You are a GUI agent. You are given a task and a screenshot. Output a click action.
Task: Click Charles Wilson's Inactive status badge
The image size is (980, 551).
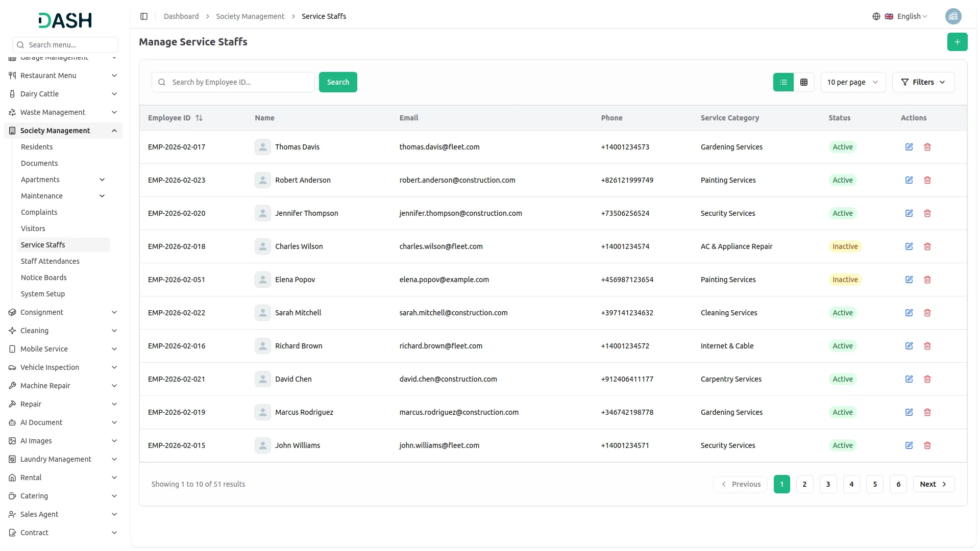pos(845,246)
